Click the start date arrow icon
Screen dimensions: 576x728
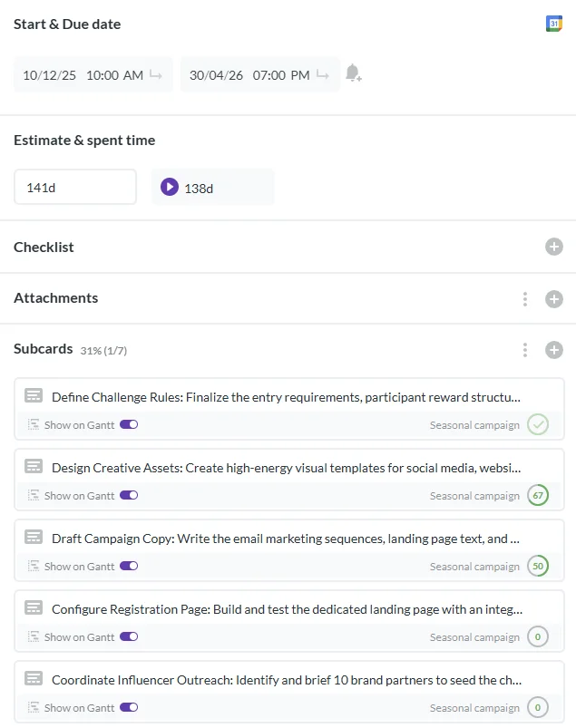click(x=156, y=74)
